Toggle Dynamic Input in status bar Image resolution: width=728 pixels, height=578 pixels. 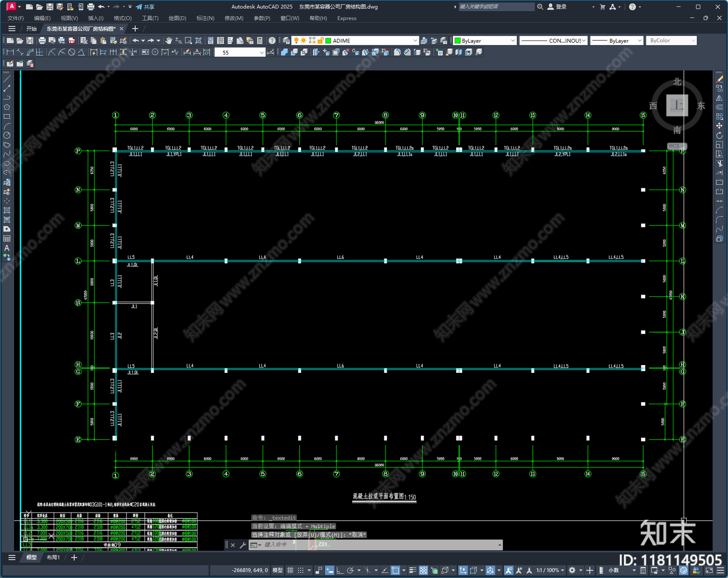pos(329,570)
